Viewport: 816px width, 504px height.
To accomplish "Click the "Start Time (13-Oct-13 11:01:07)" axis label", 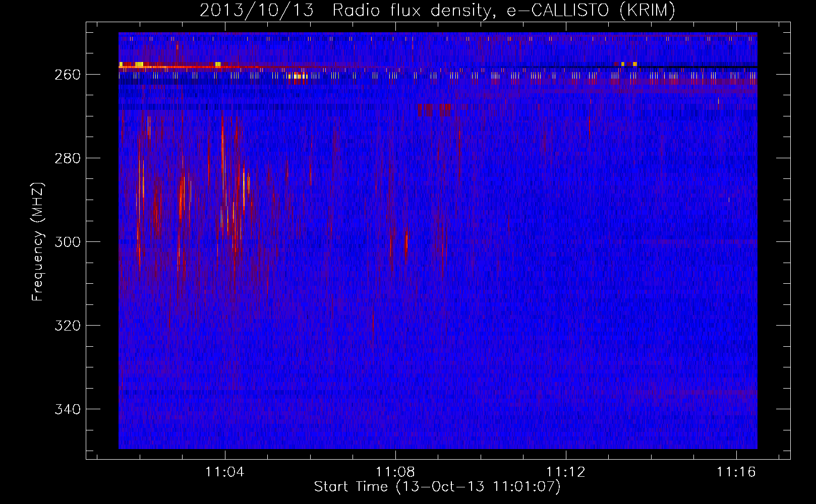I will tap(437, 487).
